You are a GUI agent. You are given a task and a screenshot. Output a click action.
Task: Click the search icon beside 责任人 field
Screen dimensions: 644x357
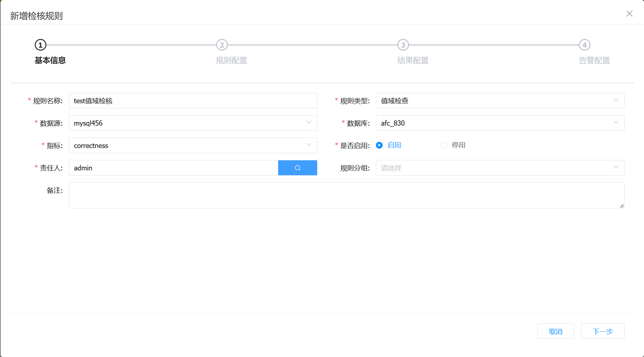coord(297,168)
